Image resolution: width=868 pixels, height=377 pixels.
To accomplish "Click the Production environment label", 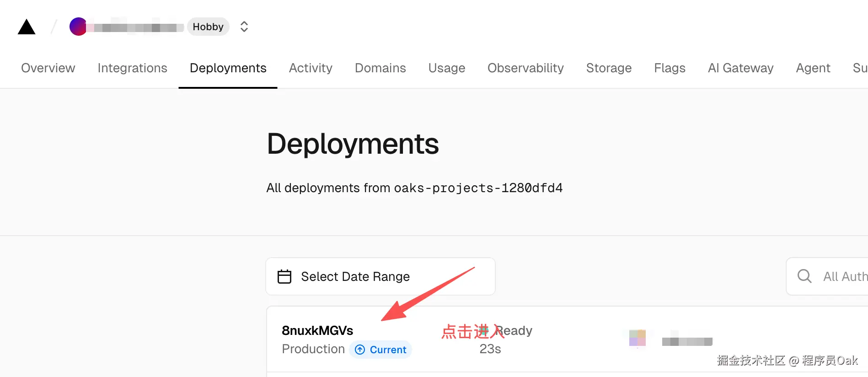I will pos(313,349).
